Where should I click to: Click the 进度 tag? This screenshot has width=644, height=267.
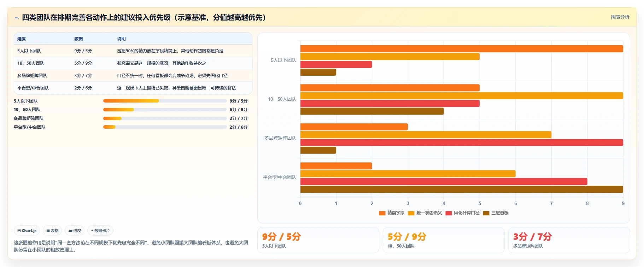coord(75,231)
